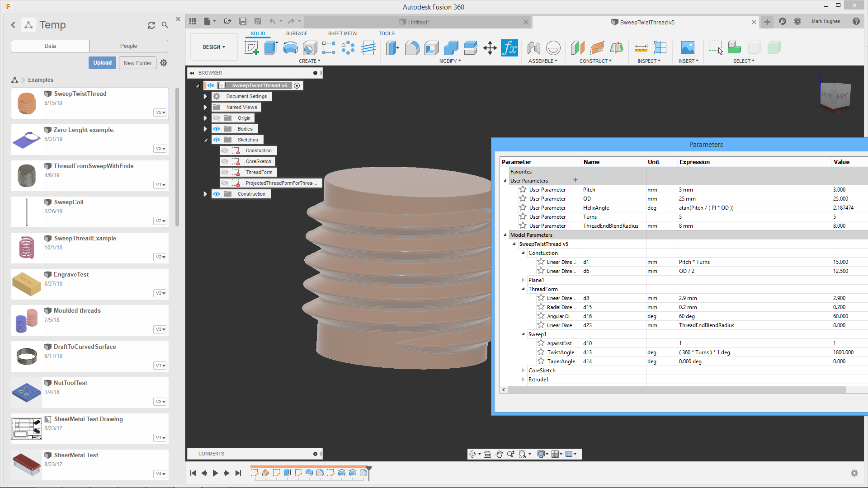Screen dimensions: 868x488
Task: Choose the Extrude tool
Action: pyautogui.click(x=271, y=47)
